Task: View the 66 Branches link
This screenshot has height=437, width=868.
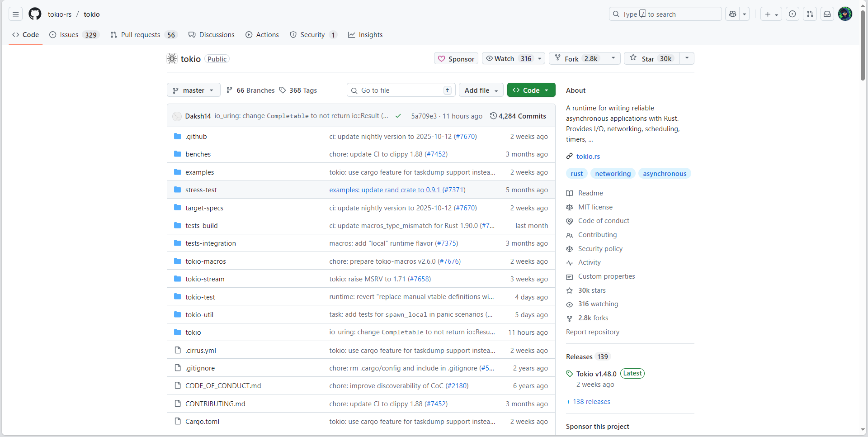Action: pyautogui.click(x=250, y=90)
